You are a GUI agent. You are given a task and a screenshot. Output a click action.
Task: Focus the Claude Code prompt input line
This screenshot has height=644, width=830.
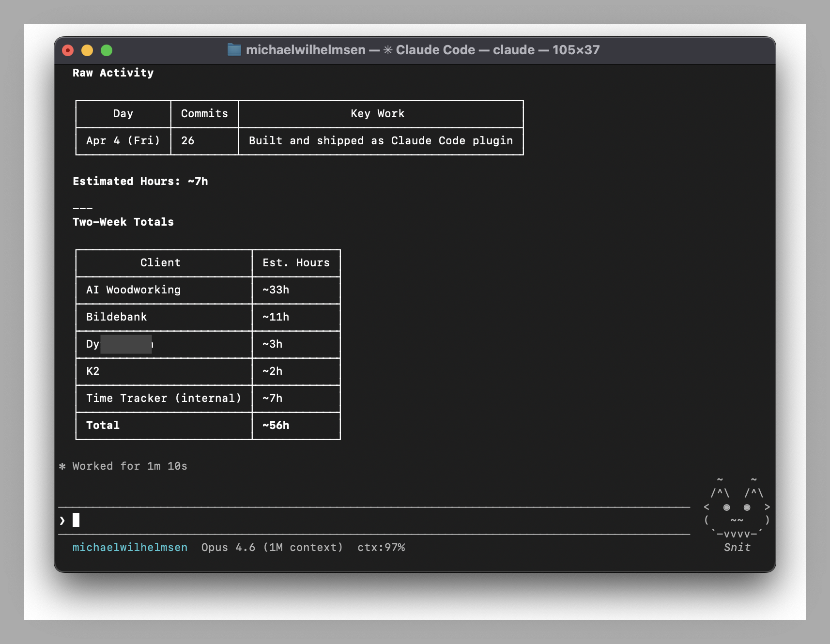tap(378, 521)
